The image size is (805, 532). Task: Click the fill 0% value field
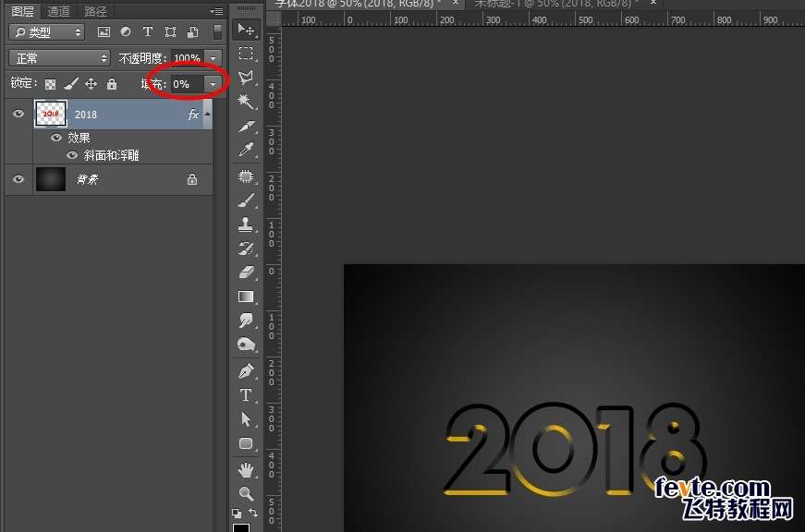click(x=188, y=84)
